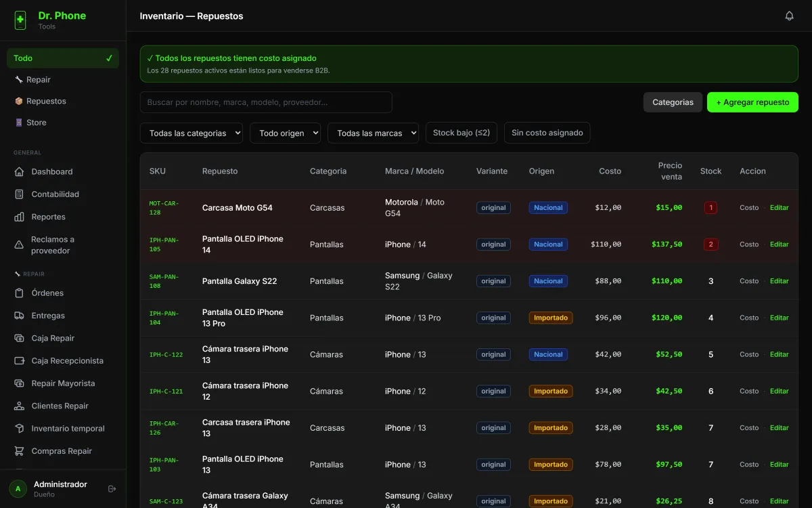Click the Reportes bar-chart icon
This screenshot has width=812, height=508.
coord(19,217)
